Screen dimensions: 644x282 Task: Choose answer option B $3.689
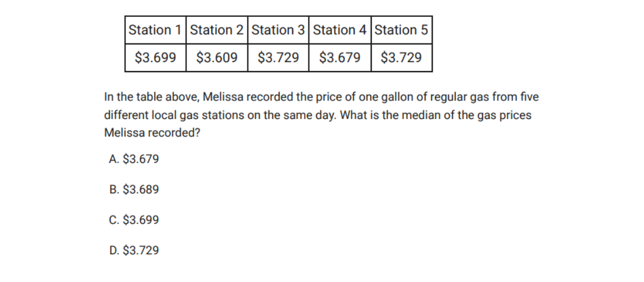[133, 190]
